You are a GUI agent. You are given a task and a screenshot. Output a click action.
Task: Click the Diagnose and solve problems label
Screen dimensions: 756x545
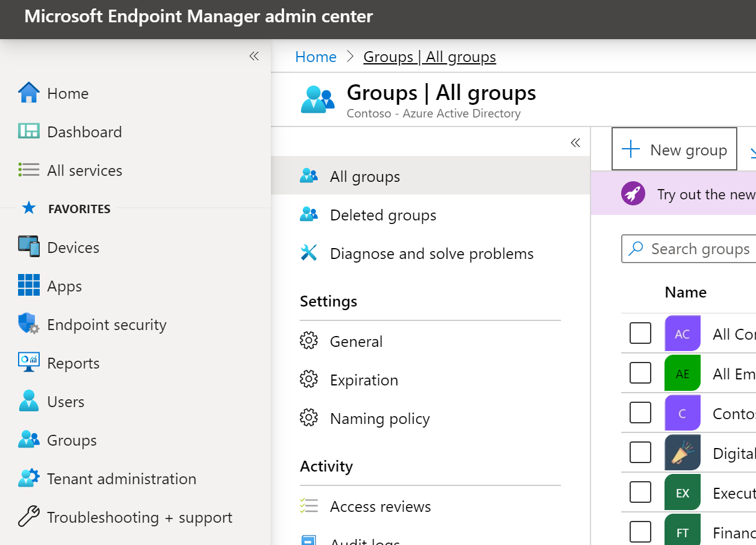pyautogui.click(x=432, y=254)
